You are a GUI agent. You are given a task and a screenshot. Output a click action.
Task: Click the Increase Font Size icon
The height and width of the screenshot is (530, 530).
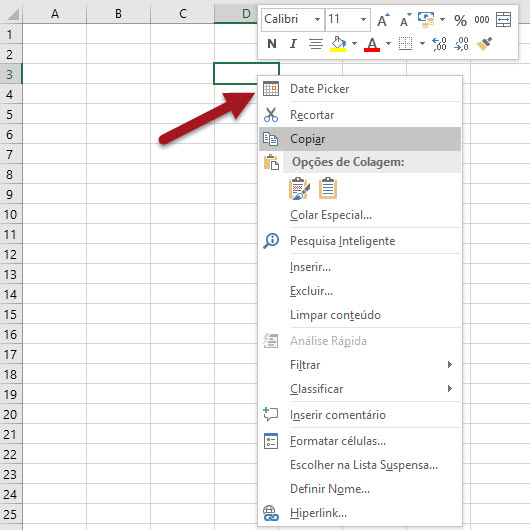pyautogui.click(x=383, y=20)
